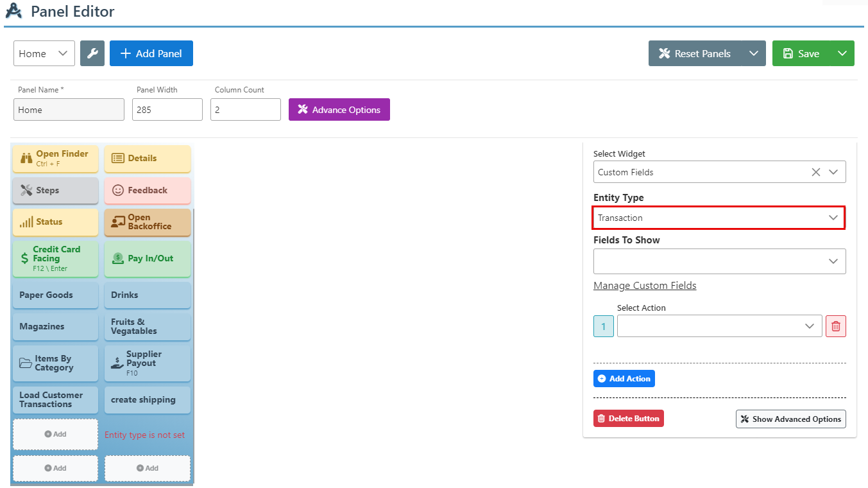868x488 pixels.
Task: Open the Entity Type dropdown
Action: coord(719,218)
